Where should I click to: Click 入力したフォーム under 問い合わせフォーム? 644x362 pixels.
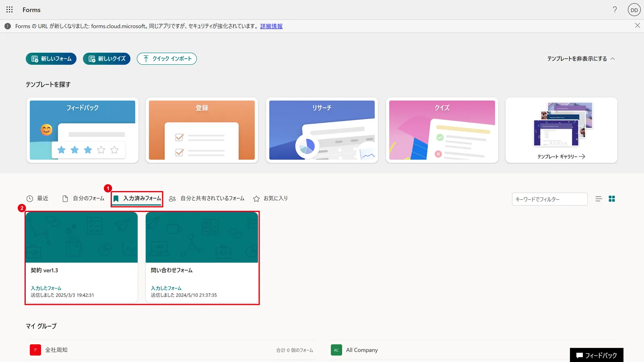tap(166, 288)
